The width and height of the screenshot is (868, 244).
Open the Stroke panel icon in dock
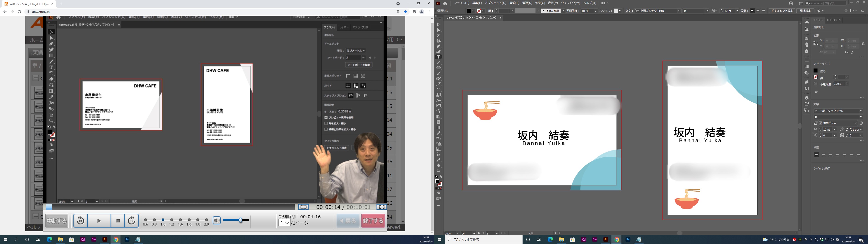pos(806,60)
